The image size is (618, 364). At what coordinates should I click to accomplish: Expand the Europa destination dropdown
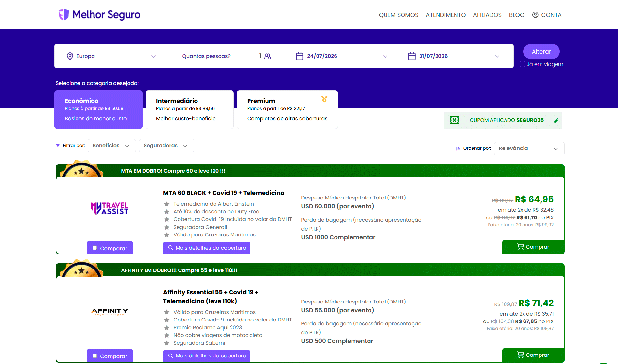(x=153, y=56)
